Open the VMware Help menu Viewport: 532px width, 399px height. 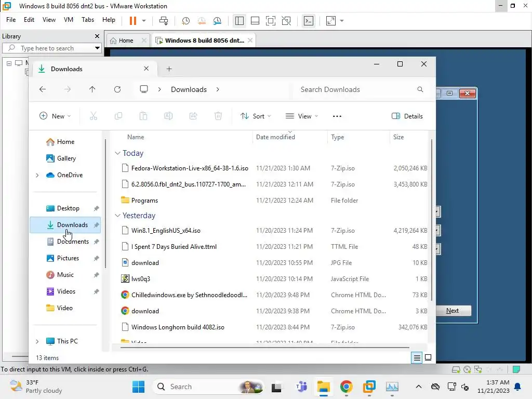(109, 20)
